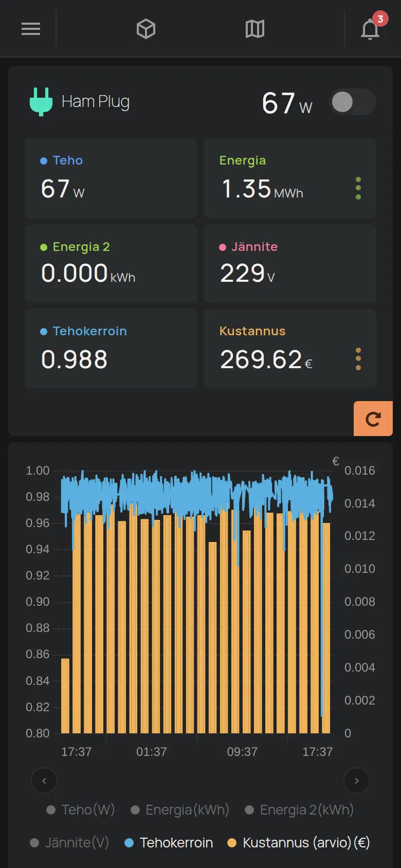
Task: Enable Energia (kWh) legend entry
Action: coord(180,810)
